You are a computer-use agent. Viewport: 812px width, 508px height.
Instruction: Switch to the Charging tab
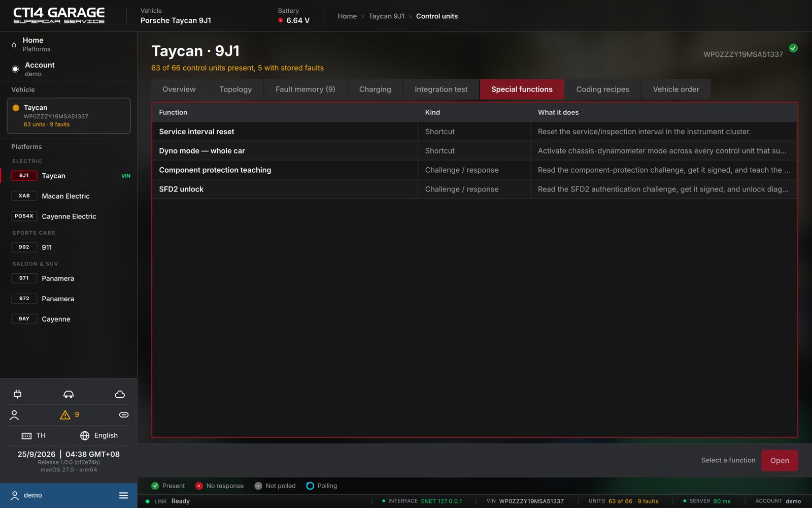tap(375, 89)
